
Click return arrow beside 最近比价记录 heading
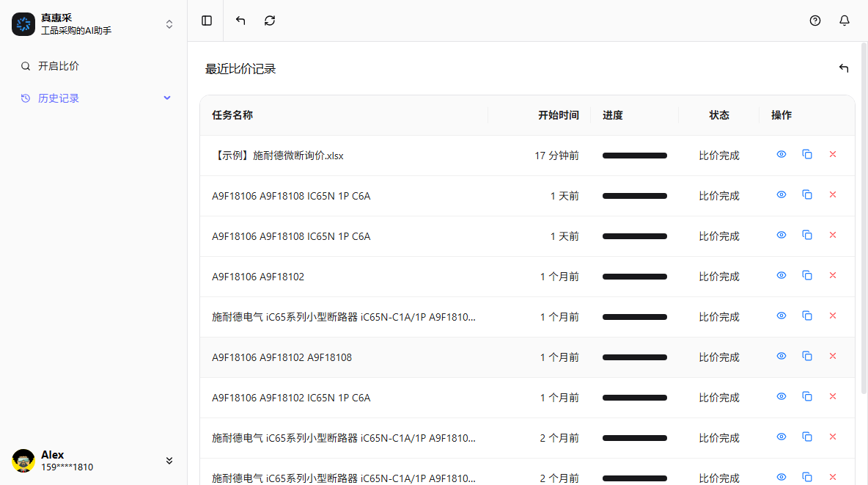tap(844, 68)
